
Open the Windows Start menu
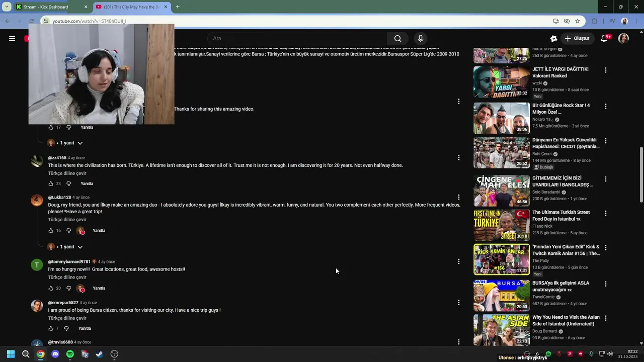[11, 354]
